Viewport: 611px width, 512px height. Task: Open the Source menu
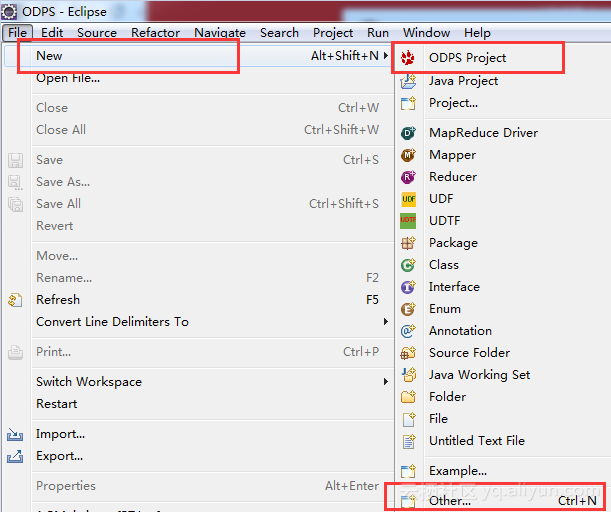coord(97,32)
